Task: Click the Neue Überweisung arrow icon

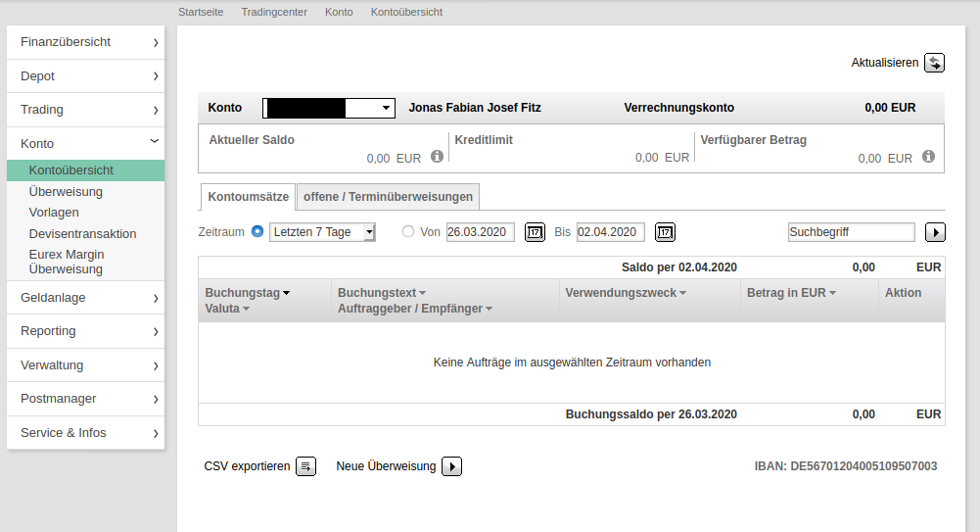Action: [x=451, y=466]
